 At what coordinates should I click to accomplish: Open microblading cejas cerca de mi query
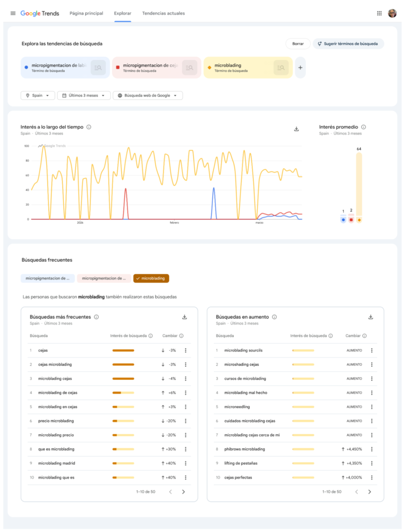click(252, 435)
